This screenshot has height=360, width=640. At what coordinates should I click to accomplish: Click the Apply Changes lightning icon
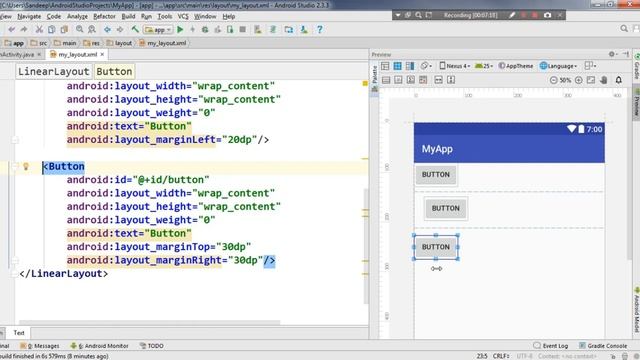click(x=192, y=29)
